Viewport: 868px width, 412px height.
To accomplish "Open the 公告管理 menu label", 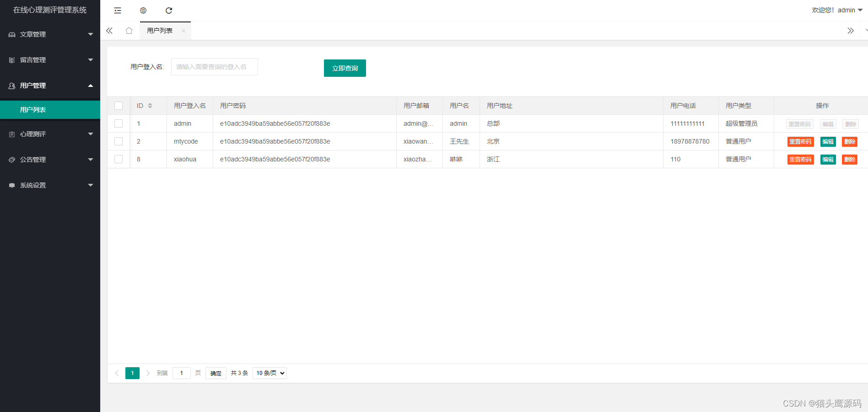I will pyautogui.click(x=33, y=160).
